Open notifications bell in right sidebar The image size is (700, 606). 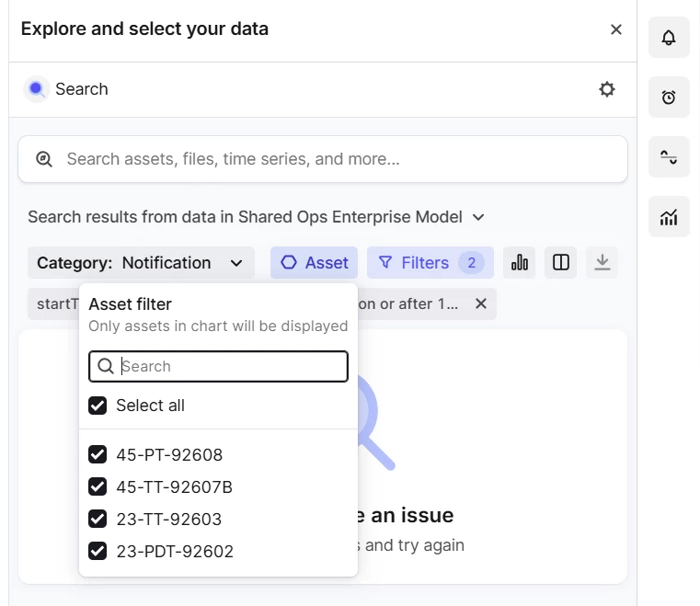669,38
